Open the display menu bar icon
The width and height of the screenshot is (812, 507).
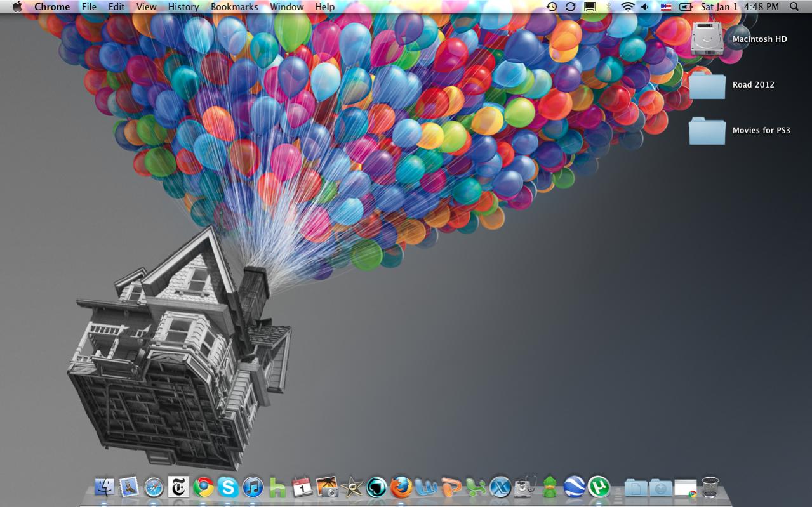(590, 7)
